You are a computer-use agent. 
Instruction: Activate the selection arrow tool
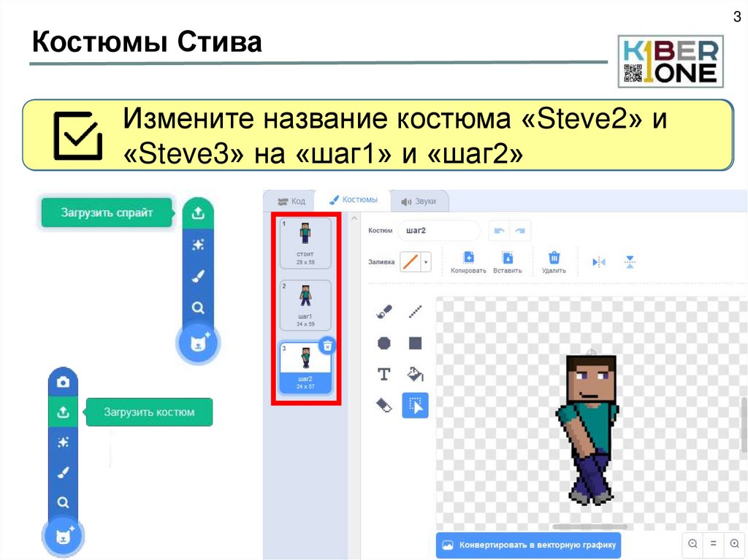[415, 404]
